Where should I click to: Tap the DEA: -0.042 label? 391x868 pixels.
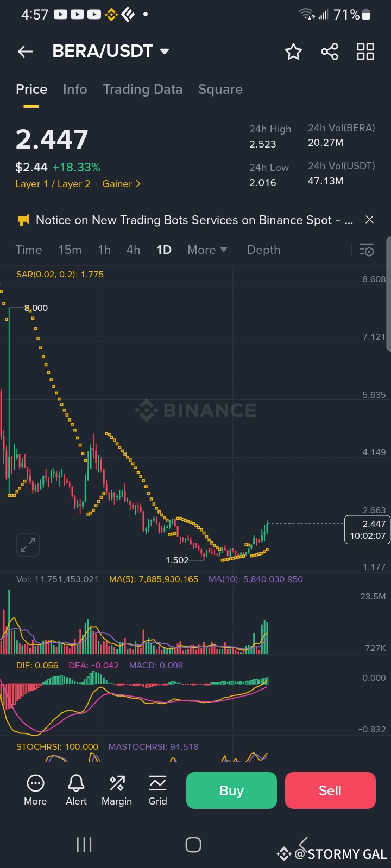[93, 666]
